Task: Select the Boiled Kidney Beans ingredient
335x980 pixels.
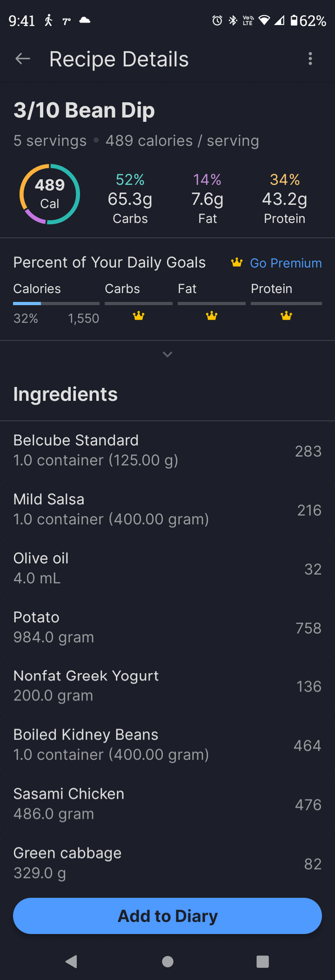Action: (167, 745)
